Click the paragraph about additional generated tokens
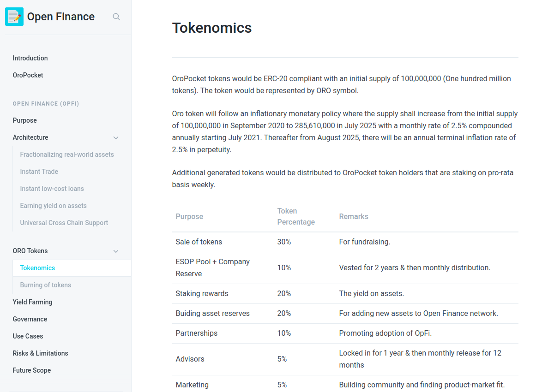This screenshot has width=536, height=392. tap(343, 178)
